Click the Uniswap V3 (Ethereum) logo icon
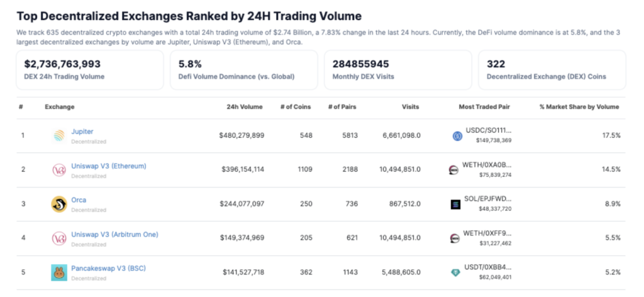The height and width of the screenshot is (297, 644). [58, 170]
